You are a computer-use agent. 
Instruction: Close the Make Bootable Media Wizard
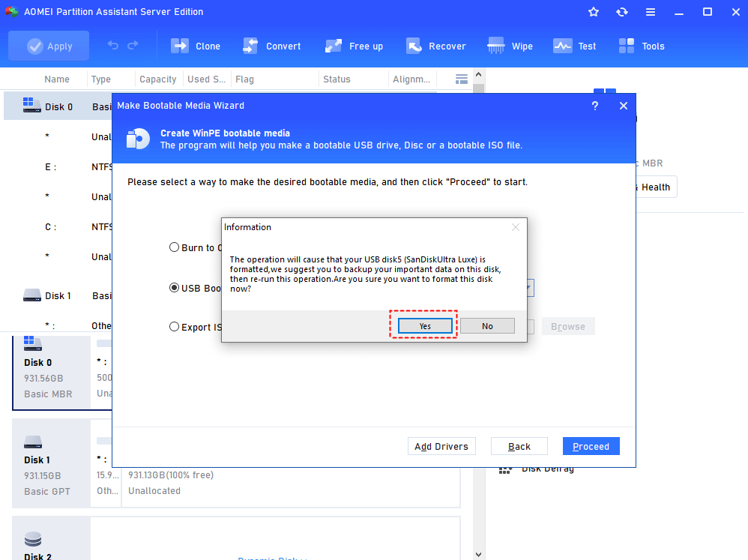click(x=624, y=106)
